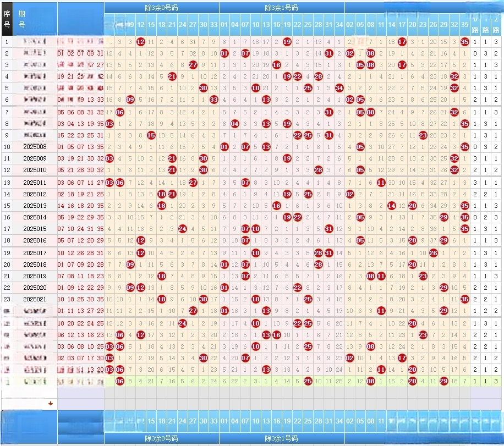The image size is (504, 446).
Task: Click number 15 in the bottom header row
Action: (x=151, y=421)
